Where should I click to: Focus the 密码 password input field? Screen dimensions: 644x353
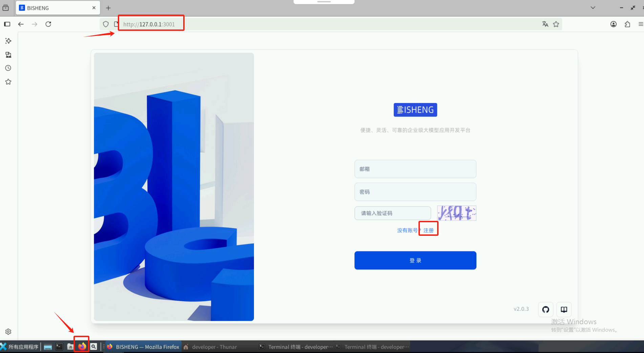coord(415,192)
